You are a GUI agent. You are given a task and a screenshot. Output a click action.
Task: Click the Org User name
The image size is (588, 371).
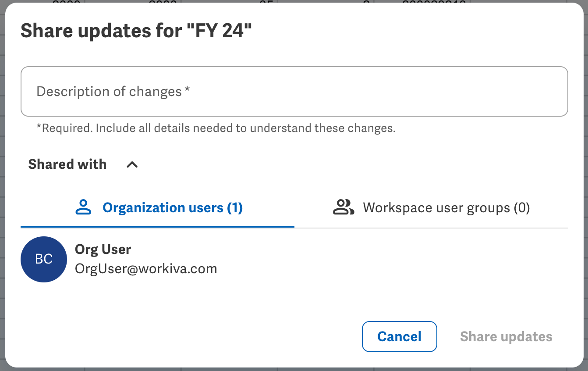click(x=103, y=249)
